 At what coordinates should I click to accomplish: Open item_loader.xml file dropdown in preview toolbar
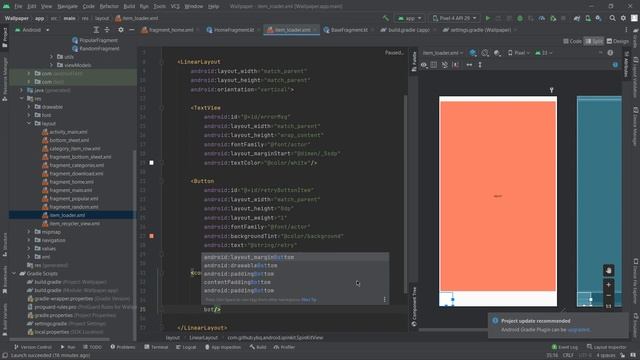pyautogui.click(x=443, y=53)
